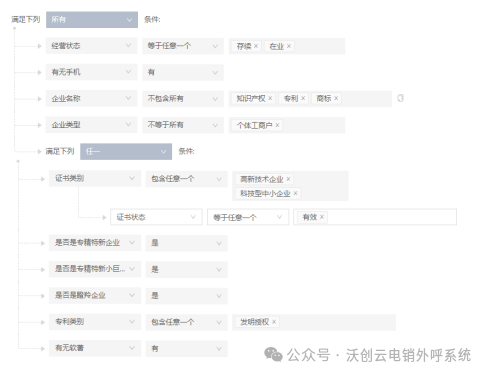Remove the 科技型中小企业 tag
The height and width of the screenshot is (374, 486).
(x=295, y=193)
